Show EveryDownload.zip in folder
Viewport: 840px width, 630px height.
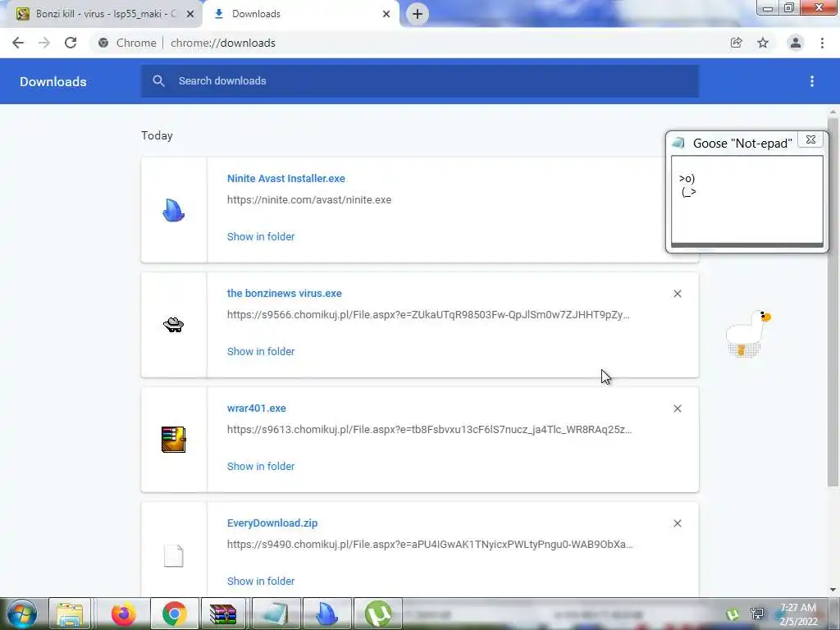point(261,581)
